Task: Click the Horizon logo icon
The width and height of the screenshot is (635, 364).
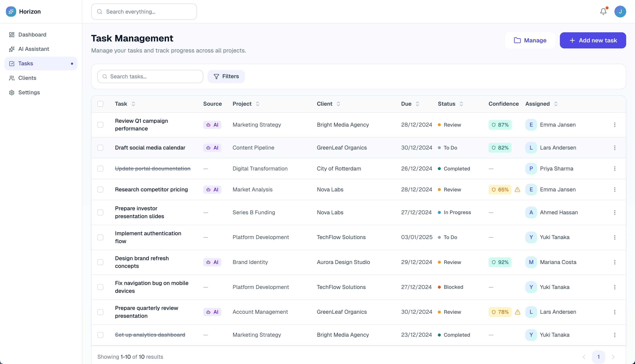Action: click(11, 12)
